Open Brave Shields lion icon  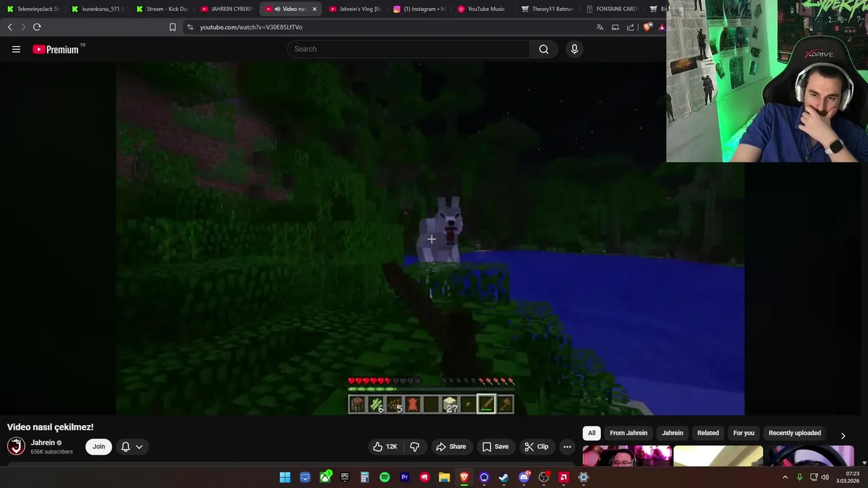pyautogui.click(x=647, y=27)
